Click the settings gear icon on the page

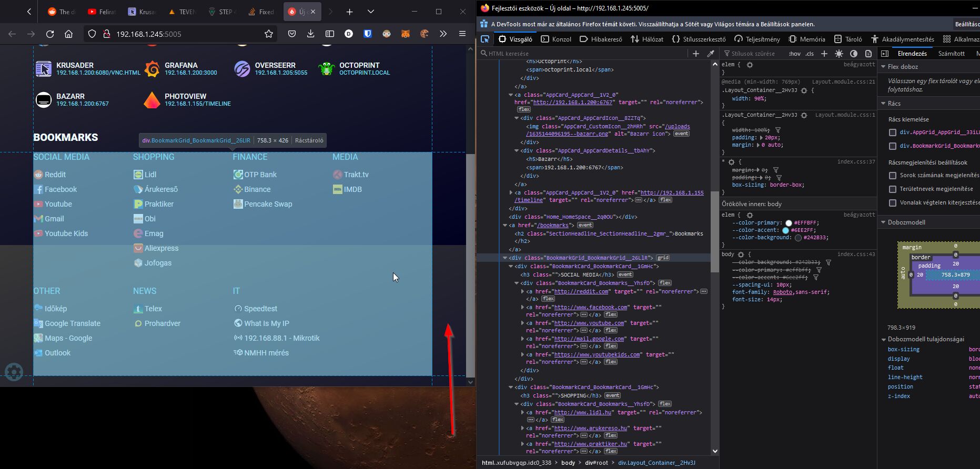pyautogui.click(x=14, y=372)
